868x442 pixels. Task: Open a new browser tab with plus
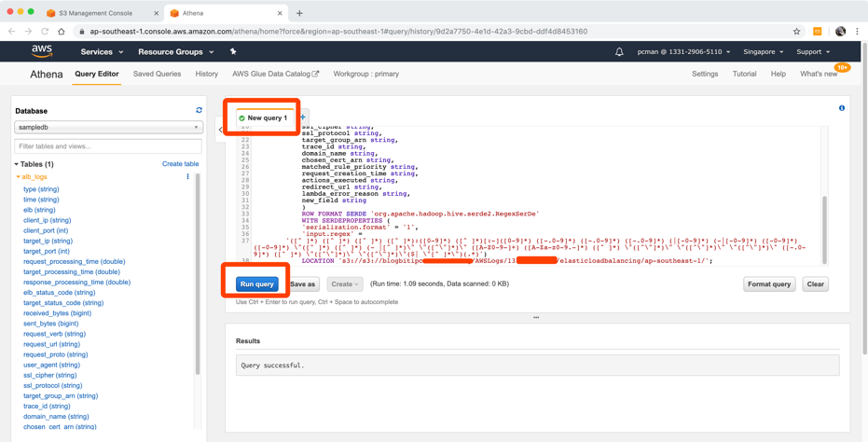tap(299, 13)
